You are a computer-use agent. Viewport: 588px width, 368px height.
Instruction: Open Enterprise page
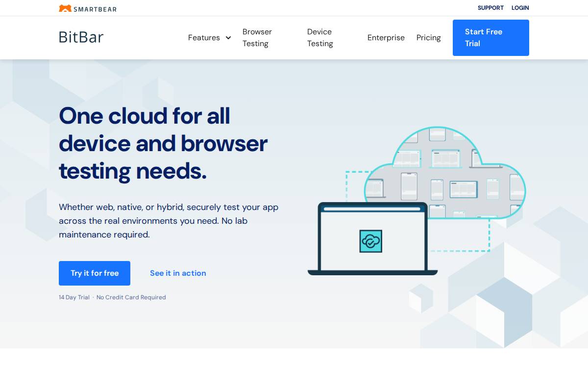(x=386, y=38)
